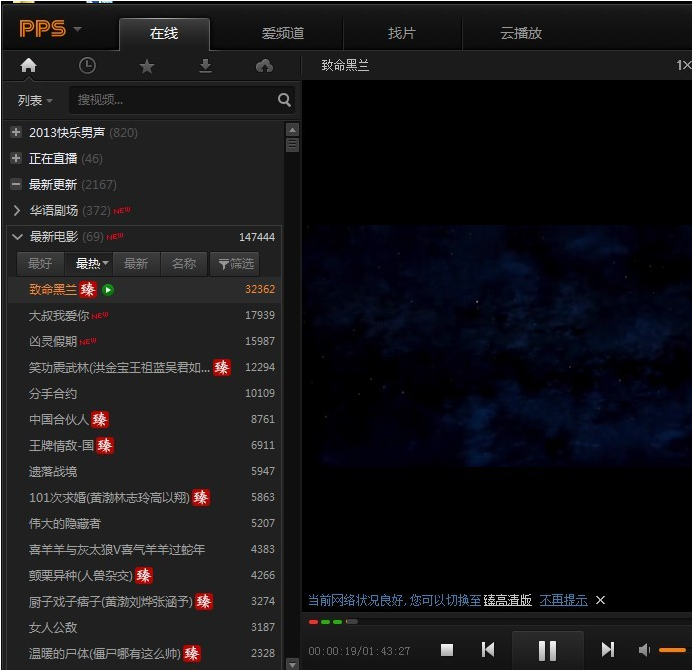Image resolution: width=692 pixels, height=670 pixels.
Task: Pause the current video
Action: (548, 651)
